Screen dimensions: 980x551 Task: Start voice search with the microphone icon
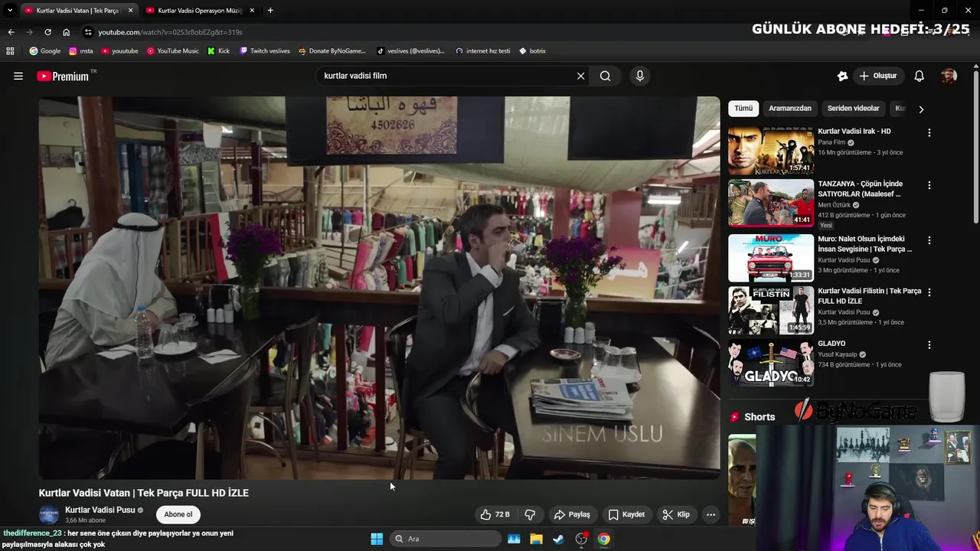640,76
